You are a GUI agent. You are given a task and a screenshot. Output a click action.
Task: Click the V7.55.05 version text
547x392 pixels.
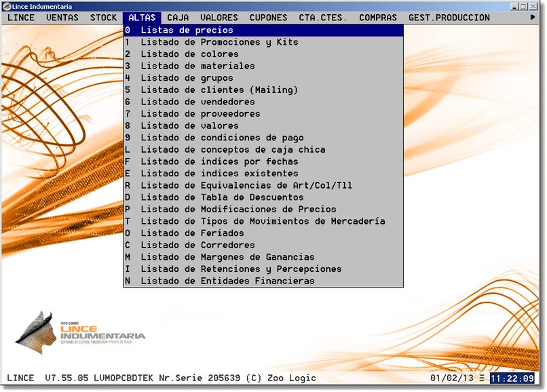click(67, 378)
